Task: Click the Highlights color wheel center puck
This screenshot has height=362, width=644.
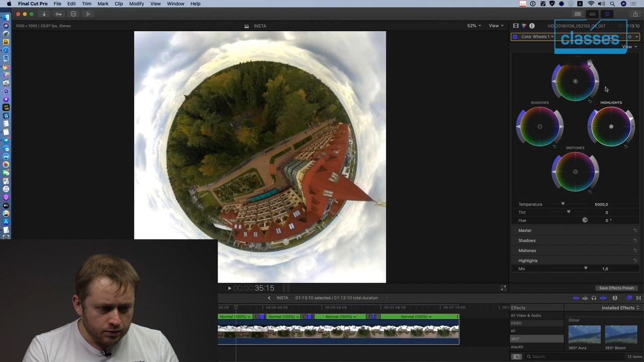Action: click(x=611, y=127)
